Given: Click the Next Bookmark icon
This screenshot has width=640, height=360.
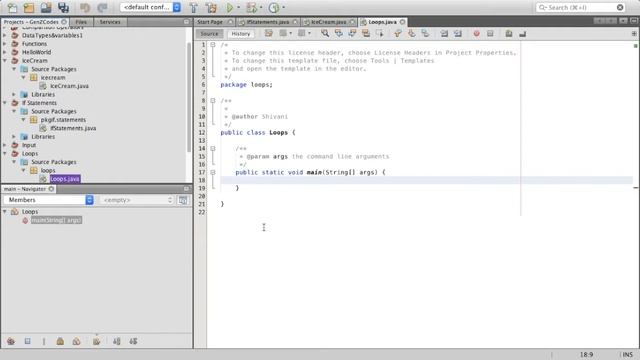Looking at the screenshot, I should click(411, 33).
